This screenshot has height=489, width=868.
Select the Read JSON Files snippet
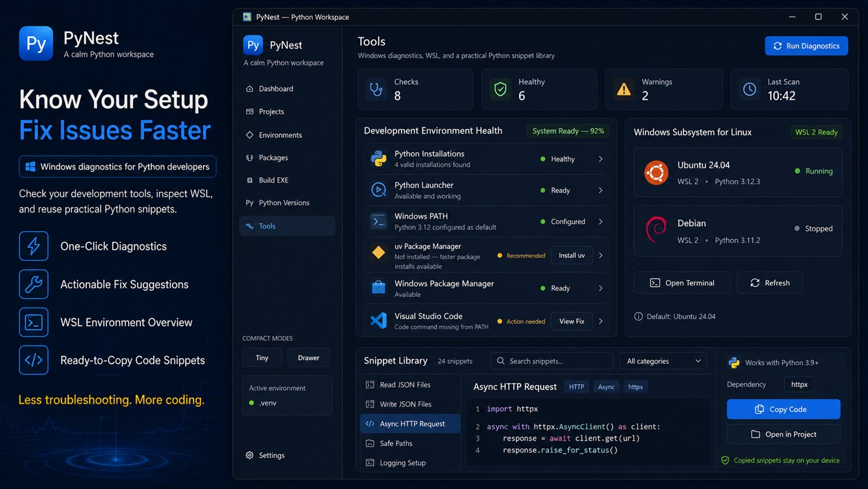(410, 385)
